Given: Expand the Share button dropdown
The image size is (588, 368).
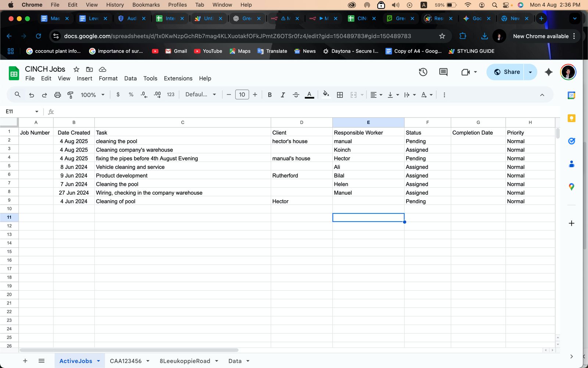Looking at the screenshot, I should (x=530, y=72).
